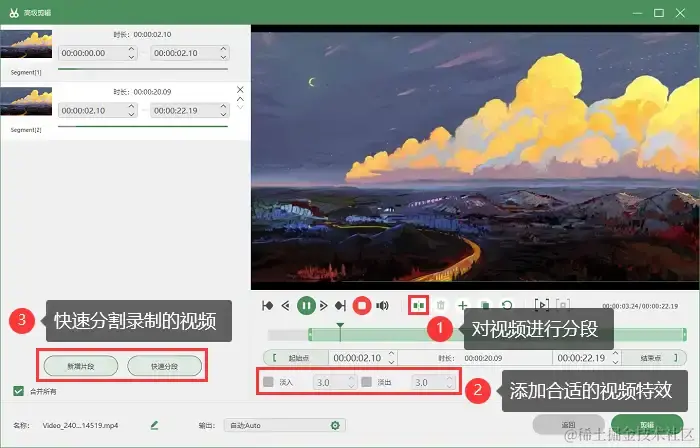Set the start point with 起始点 button
Image resolution: width=700 pixels, height=448 pixels.
296,358
